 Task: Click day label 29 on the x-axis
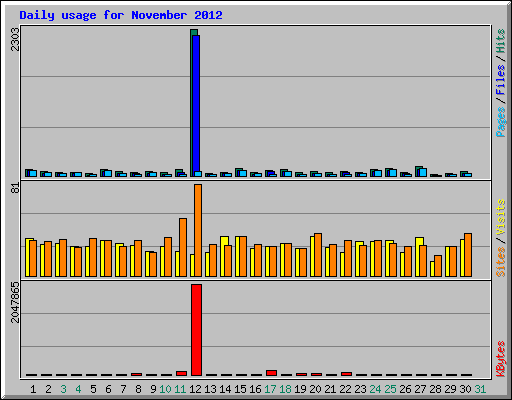point(450,389)
